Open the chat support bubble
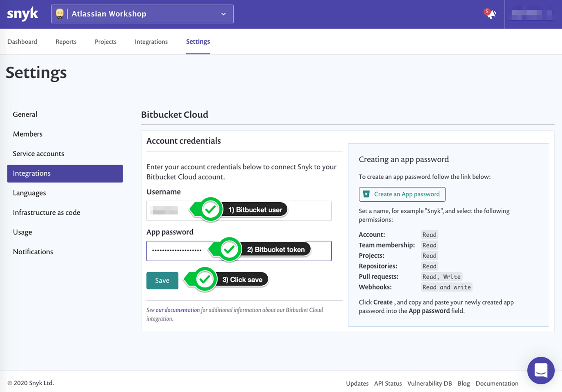562x392 pixels. 541,371
